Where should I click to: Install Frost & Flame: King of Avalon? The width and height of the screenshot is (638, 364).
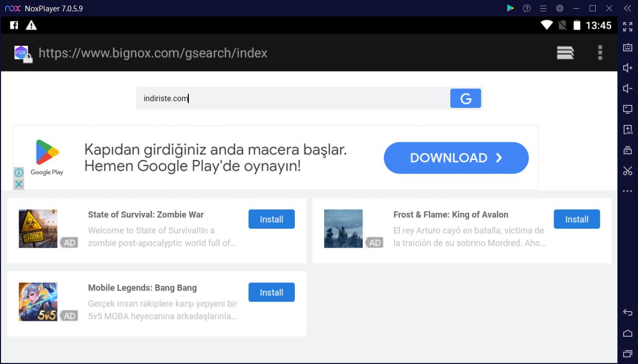pos(577,219)
